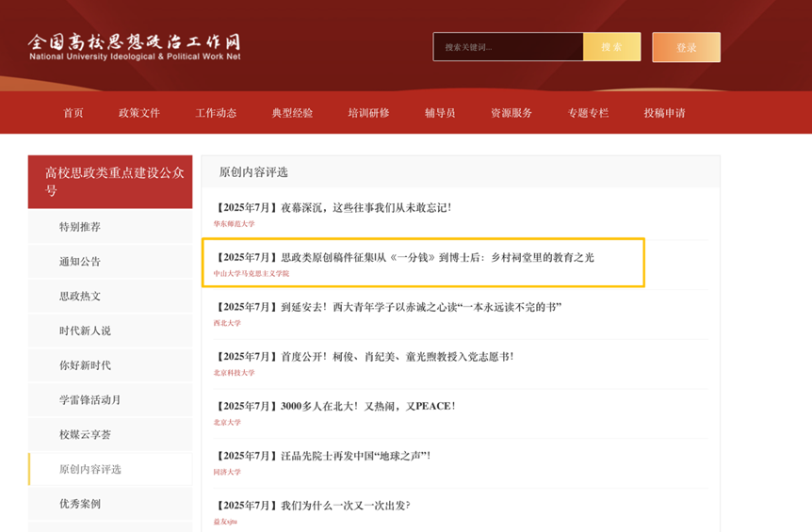Open the 学雷锋活动月 sidebar entry
The width and height of the screenshot is (812, 532).
pos(89,400)
